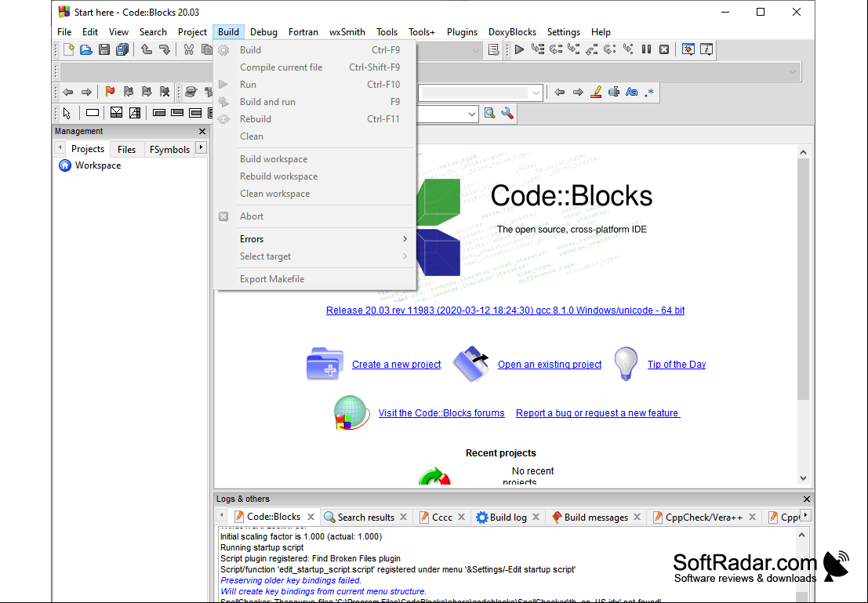Image resolution: width=868 pixels, height=603 pixels.
Task: Toggle the selected text only search icon
Action: 614,92
